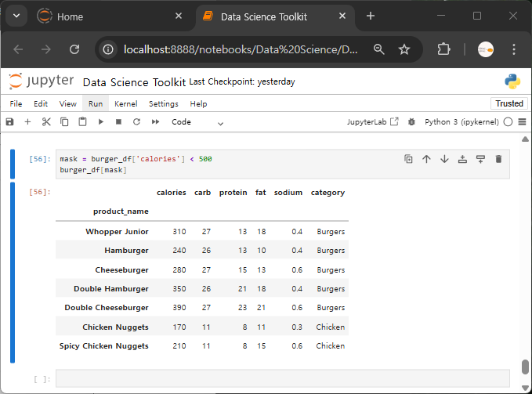Restart kernel and run all cells icon

[155, 121]
